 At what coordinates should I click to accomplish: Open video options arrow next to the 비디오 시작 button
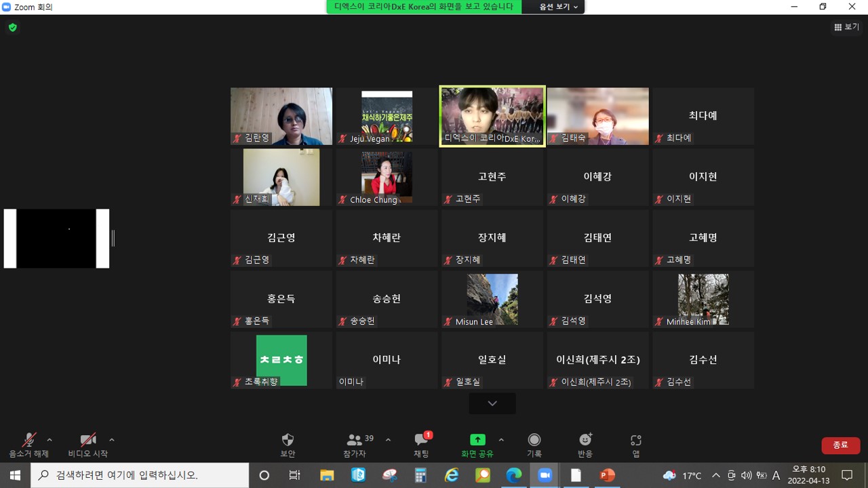pyautogui.click(x=112, y=440)
